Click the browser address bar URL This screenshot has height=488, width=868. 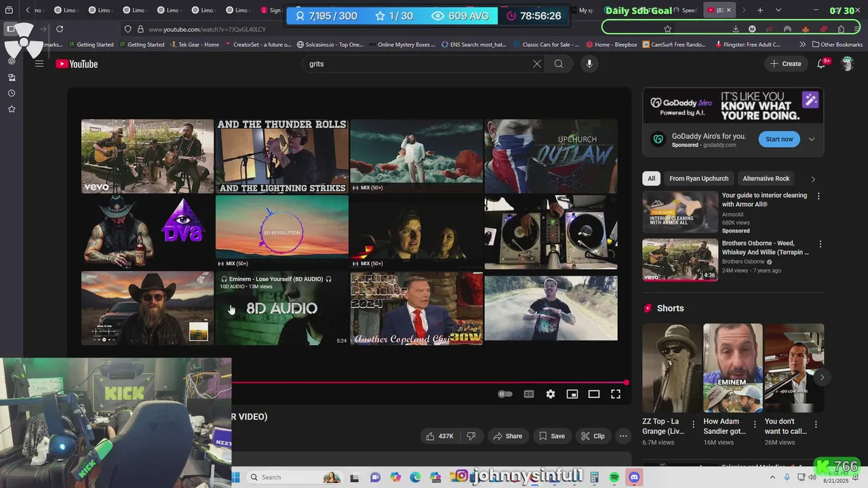(207, 29)
